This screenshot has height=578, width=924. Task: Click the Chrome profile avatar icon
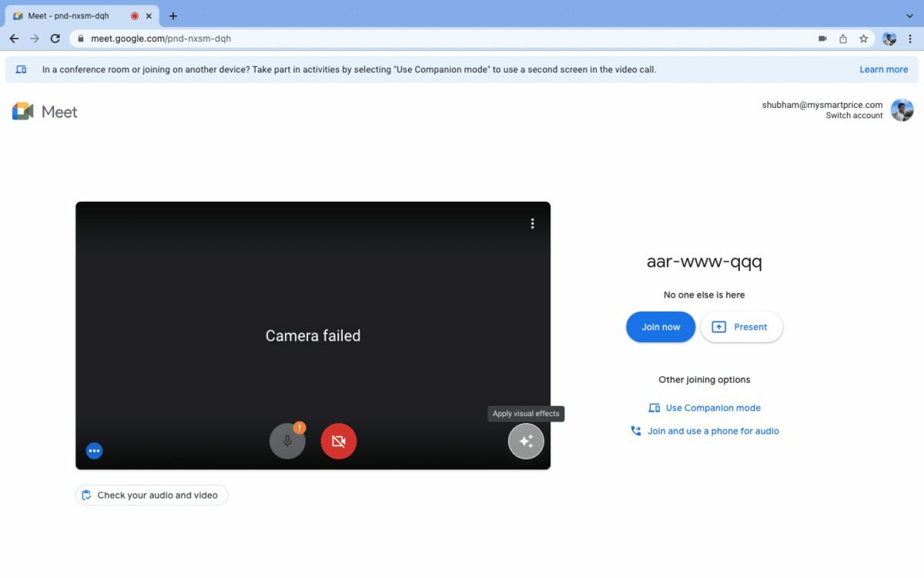click(x=889, y=38)
